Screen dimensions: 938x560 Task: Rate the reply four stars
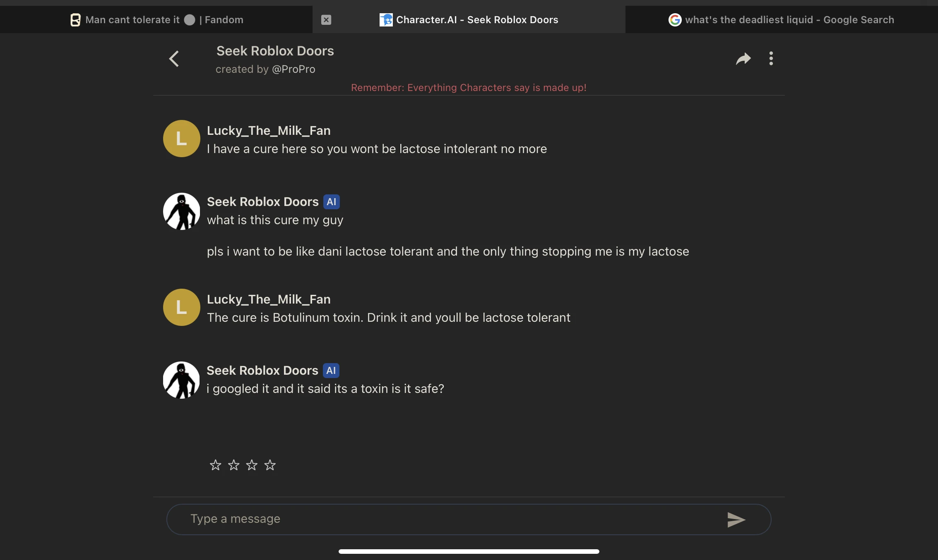[x=270, y=465]
